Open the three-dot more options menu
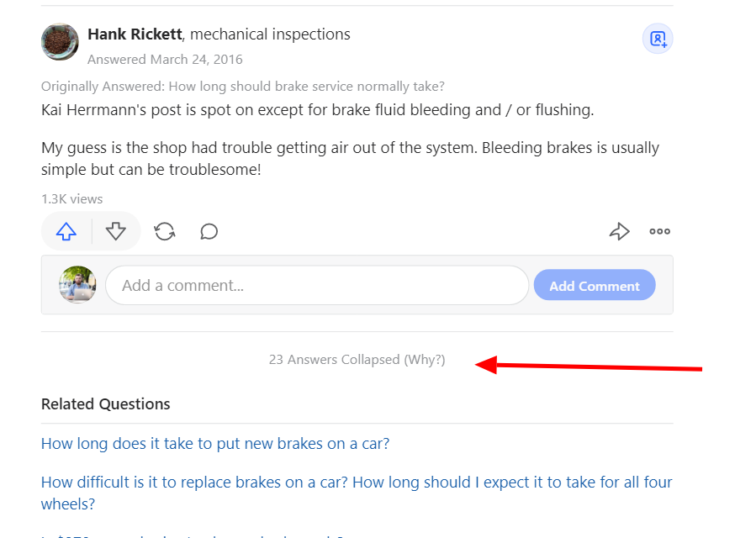 tap(659, 231)
